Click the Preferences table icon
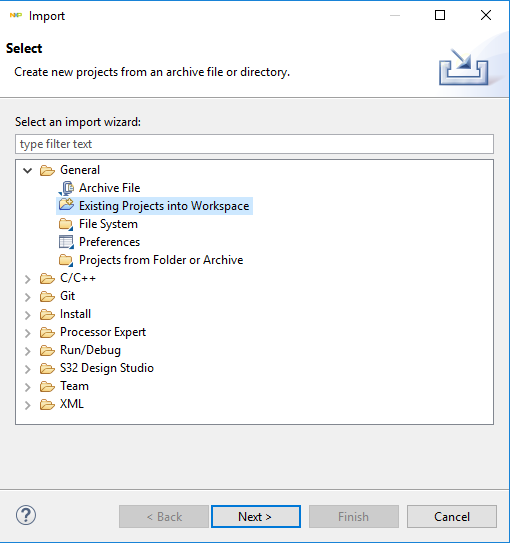 coord(66,242)
